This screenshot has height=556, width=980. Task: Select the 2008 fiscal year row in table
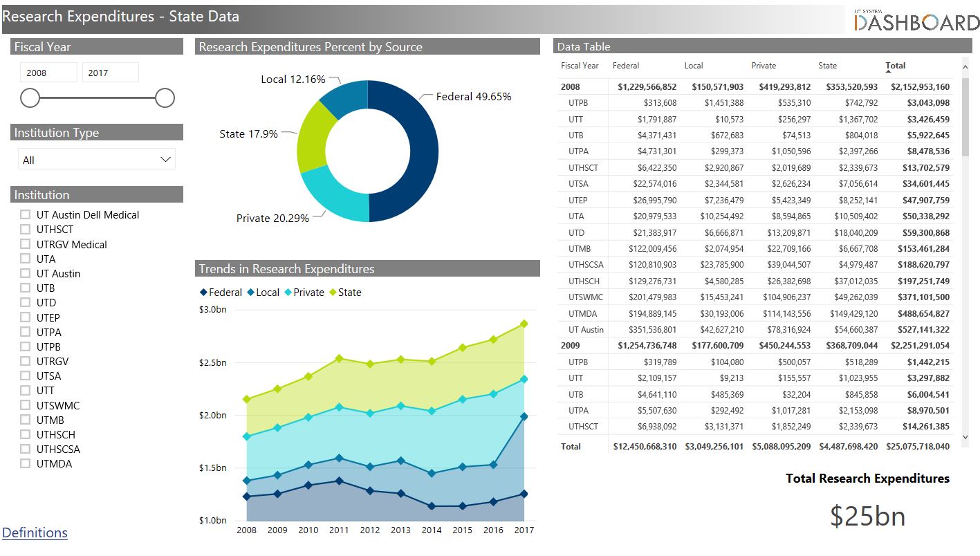pos(755,87)
